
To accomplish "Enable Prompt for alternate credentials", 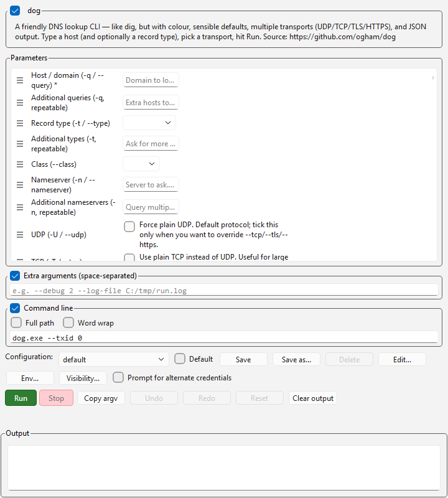I will 118,377.
